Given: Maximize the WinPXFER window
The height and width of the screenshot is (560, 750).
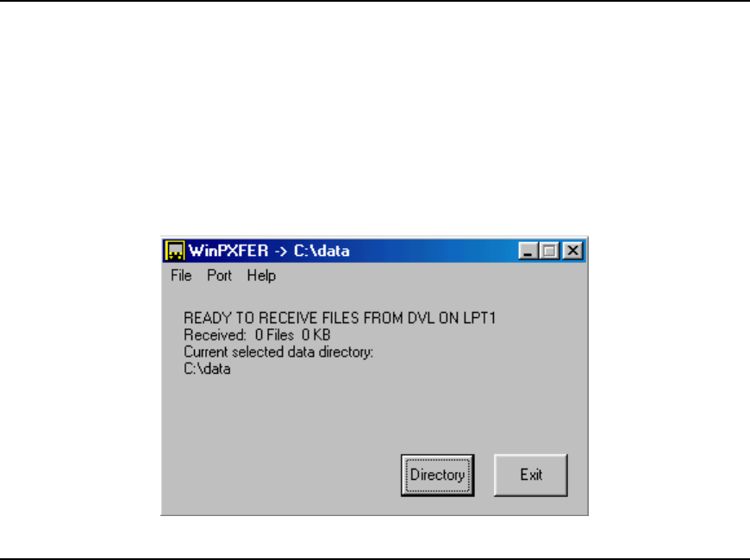Looking at the screenshot, I should tap(549, 251).
